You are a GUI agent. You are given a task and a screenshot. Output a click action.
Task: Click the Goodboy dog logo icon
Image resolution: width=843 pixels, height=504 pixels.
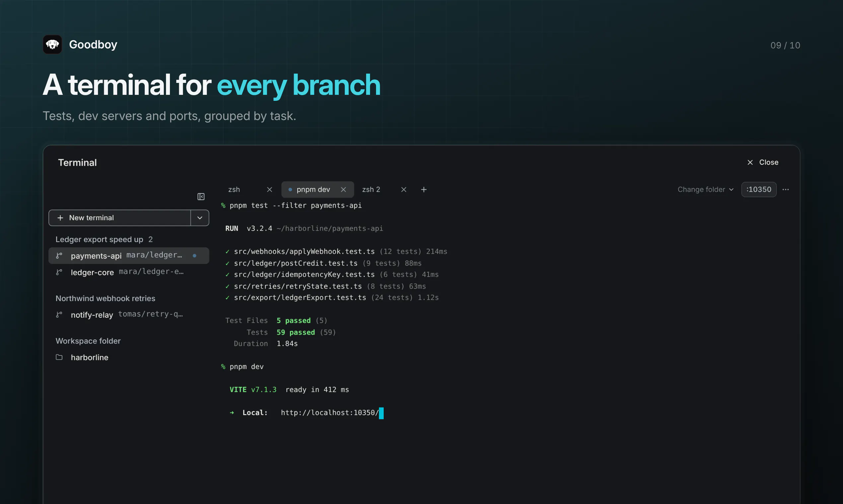click(x=52, y=44)
